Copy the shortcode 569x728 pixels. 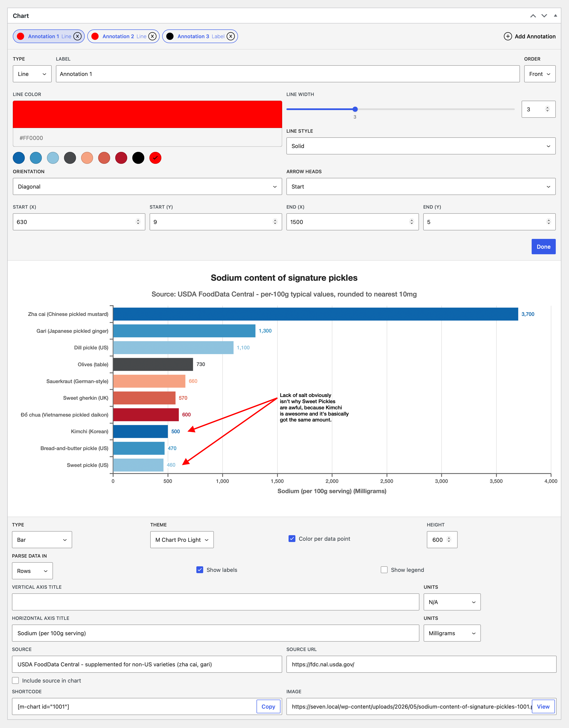coord(268,706)
